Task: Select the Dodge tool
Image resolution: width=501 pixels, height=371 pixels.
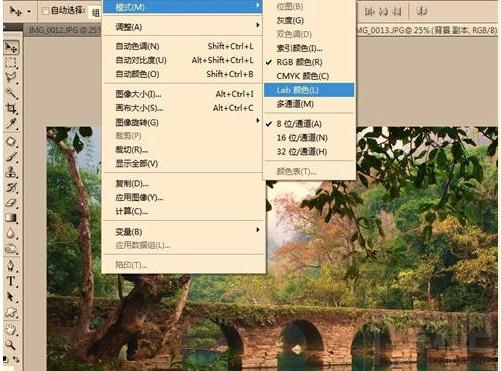Action: pos(11,248)
